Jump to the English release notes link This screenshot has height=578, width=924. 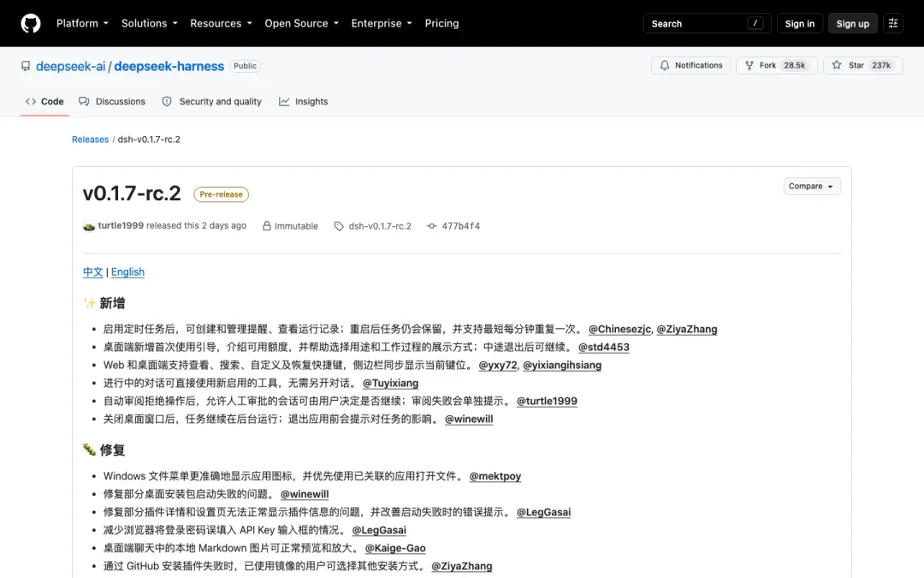tap(127, 272)
